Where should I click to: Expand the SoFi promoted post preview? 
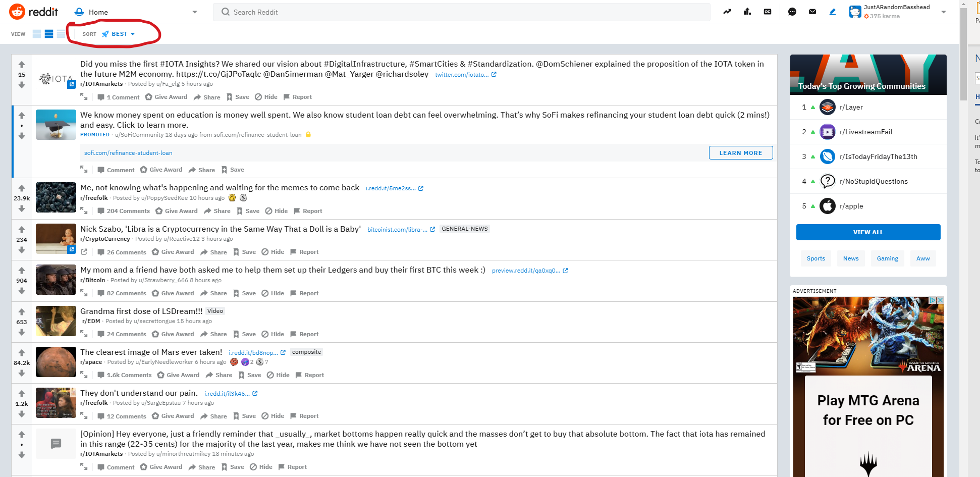[84, 170]
